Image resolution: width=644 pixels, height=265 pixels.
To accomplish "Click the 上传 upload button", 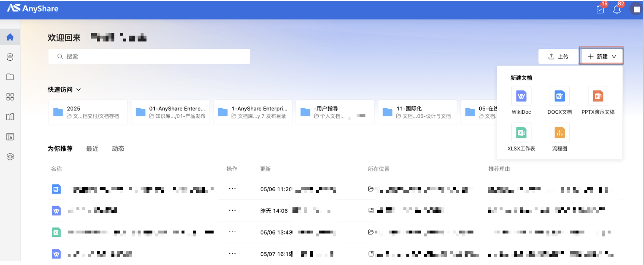I will pyautogui.click(x=558, y=57).
